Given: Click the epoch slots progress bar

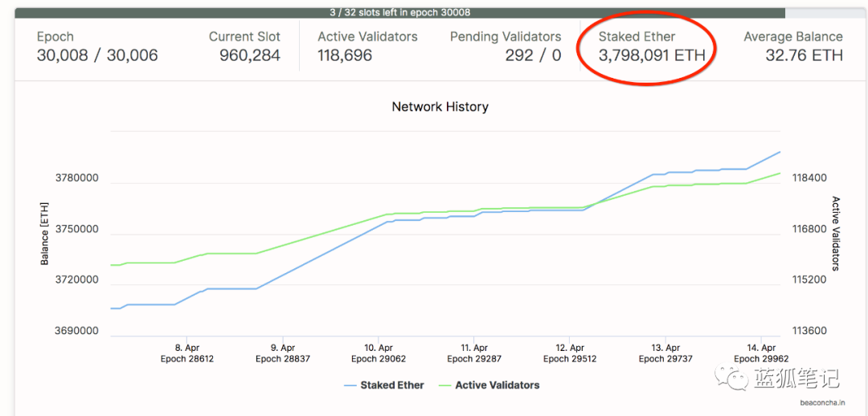Looking at the screenshot, I should tap(399, 13).
